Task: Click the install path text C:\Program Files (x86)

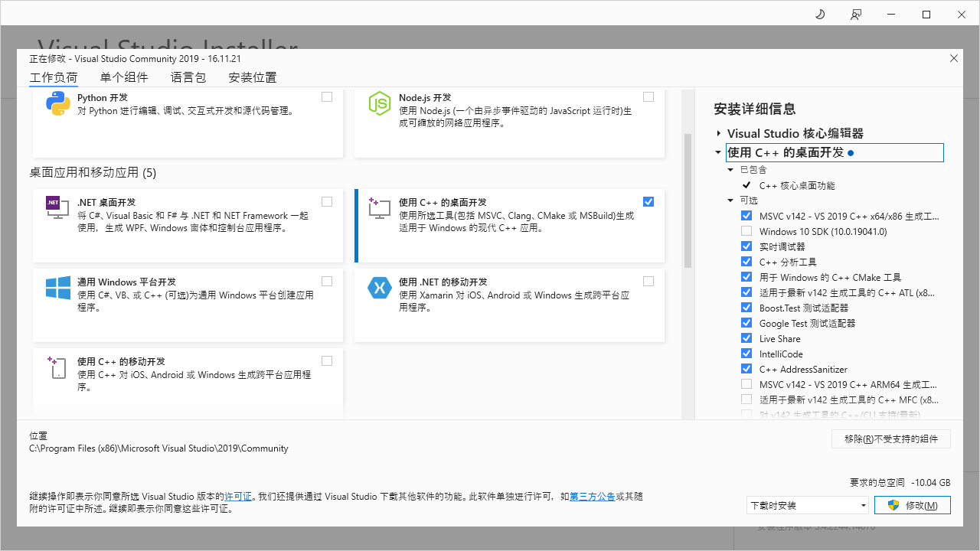Action: (158, 448)
